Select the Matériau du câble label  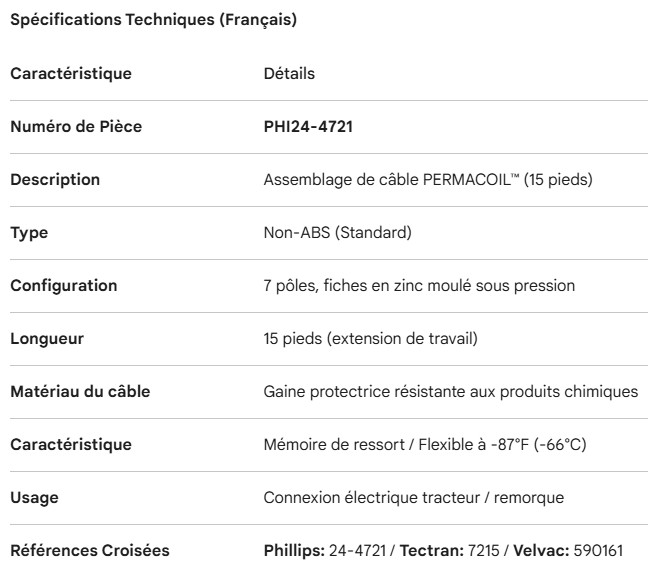click(x=80, y=392)
